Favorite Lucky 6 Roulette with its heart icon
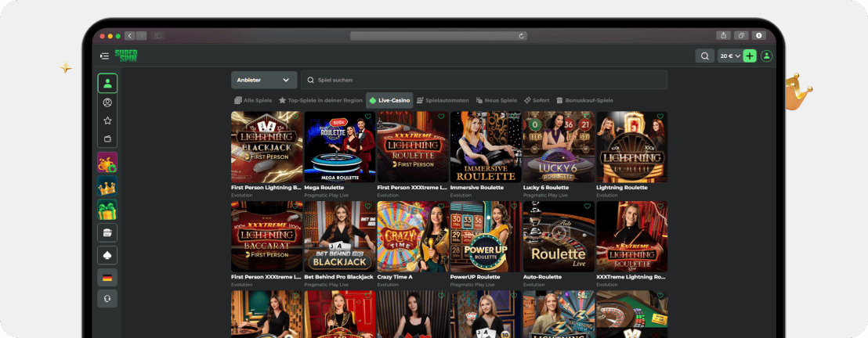Screen dimensions: 868x338 588,117
